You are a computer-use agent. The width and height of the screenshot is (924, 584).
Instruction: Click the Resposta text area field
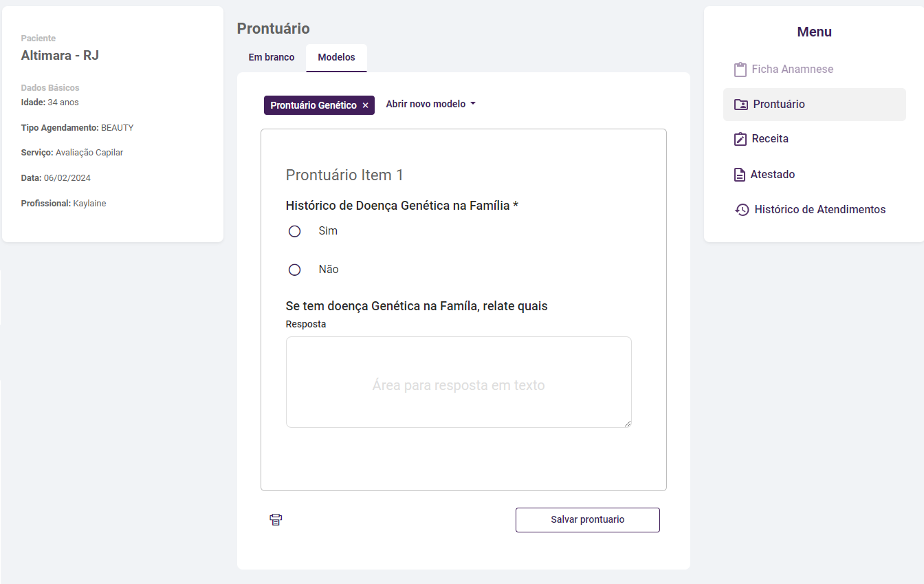[x=459, y=382]
